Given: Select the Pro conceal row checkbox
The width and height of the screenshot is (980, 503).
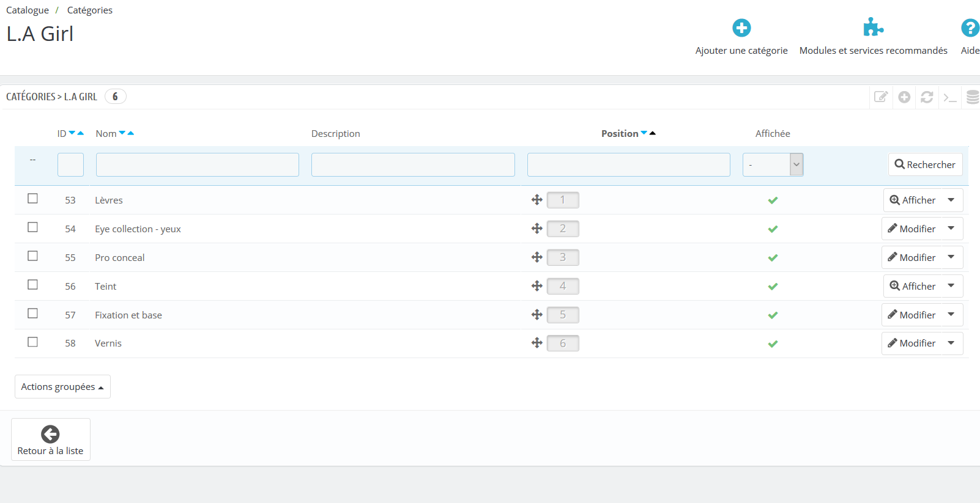Looking at the screenshot, I should coord(33,256).
